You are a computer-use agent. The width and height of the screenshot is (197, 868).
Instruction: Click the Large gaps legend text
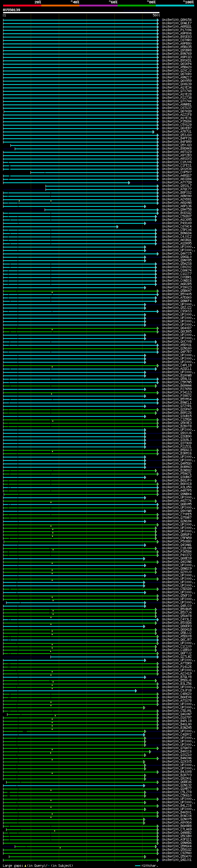(38, 865)
